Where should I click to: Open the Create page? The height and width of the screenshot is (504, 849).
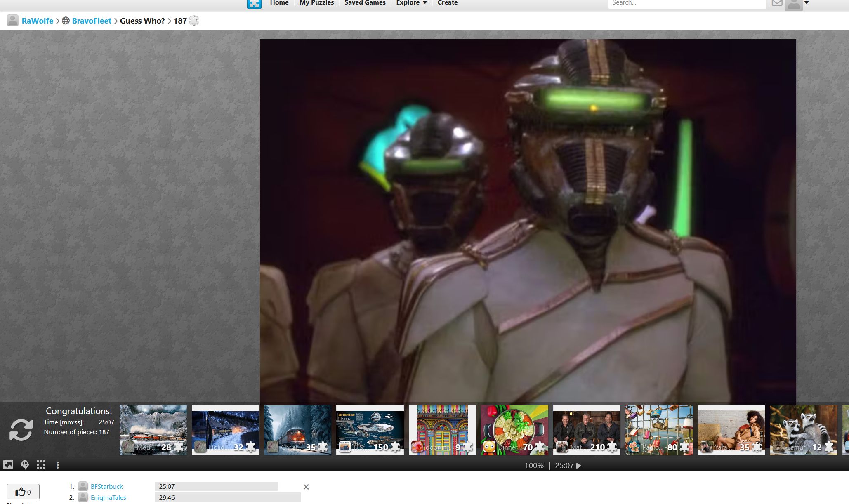(x=448, y=3)
